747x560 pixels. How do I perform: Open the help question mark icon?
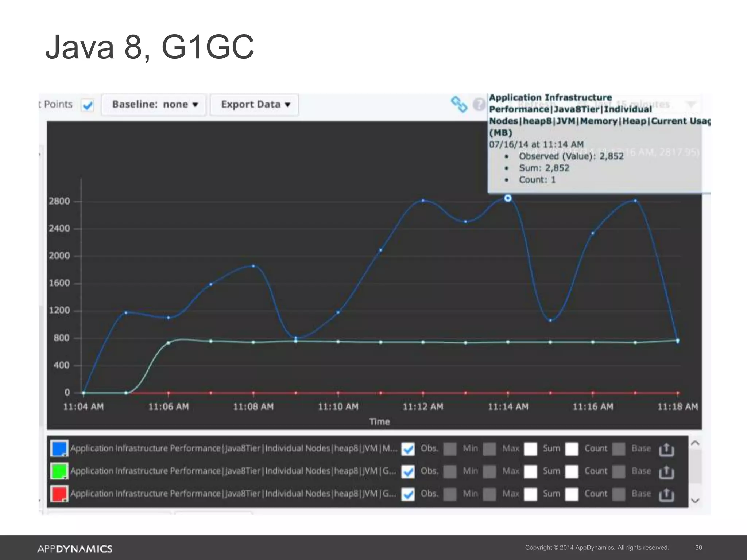click(479, 105)
